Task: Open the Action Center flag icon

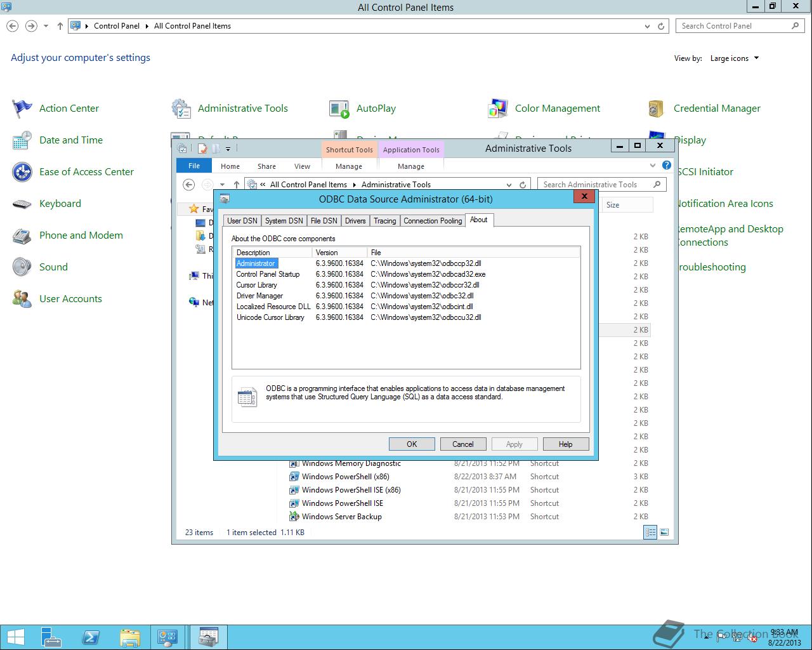Action: [x=22, y=109]
